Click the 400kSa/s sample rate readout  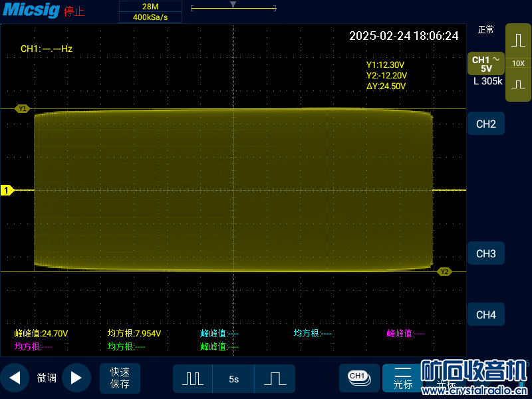point(150,17)
